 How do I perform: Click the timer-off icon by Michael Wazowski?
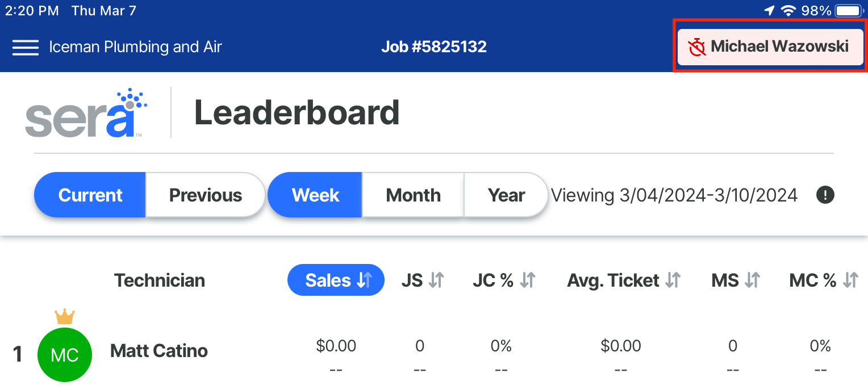point(697,47)
